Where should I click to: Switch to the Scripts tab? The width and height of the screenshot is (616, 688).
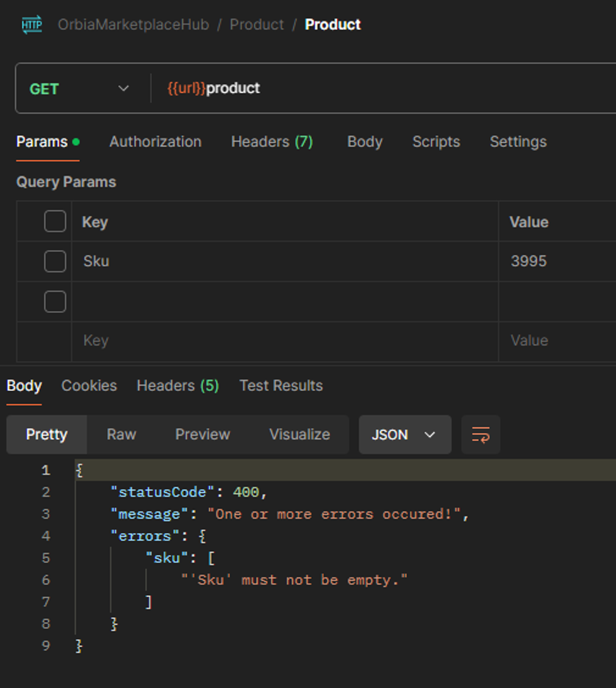pos(436,142)
